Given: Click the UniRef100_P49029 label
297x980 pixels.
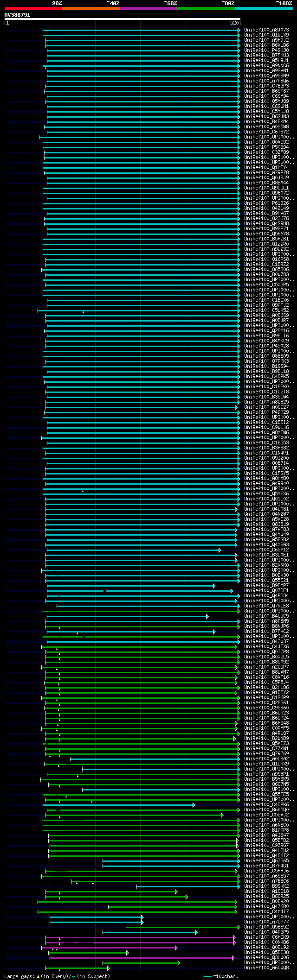Looking at the screenshot, I should [266, 412].
